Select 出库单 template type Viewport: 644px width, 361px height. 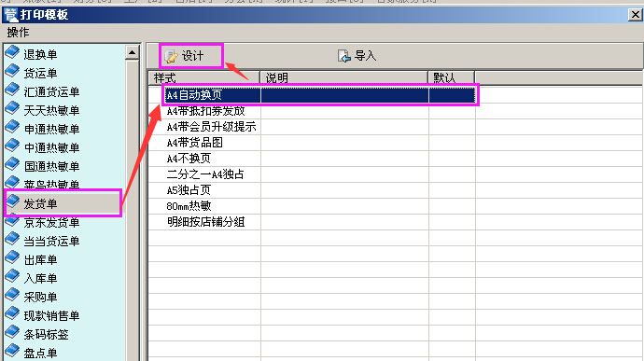click(x=40, y=260)
